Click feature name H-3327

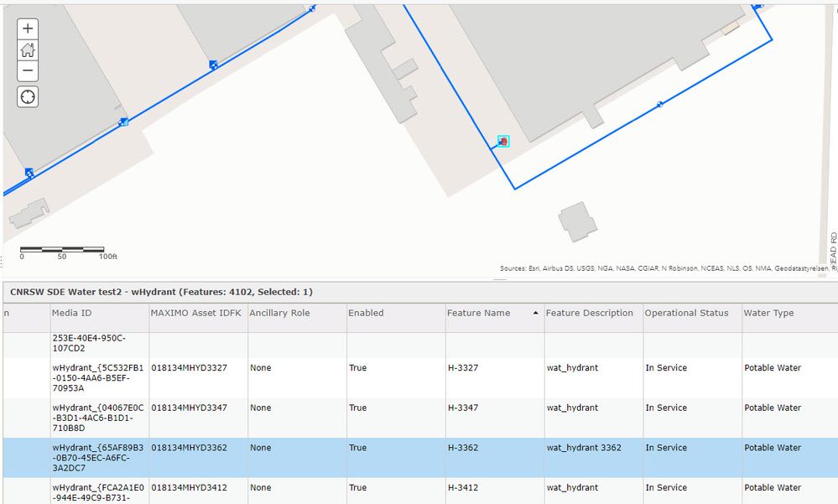tap(463, 367)
